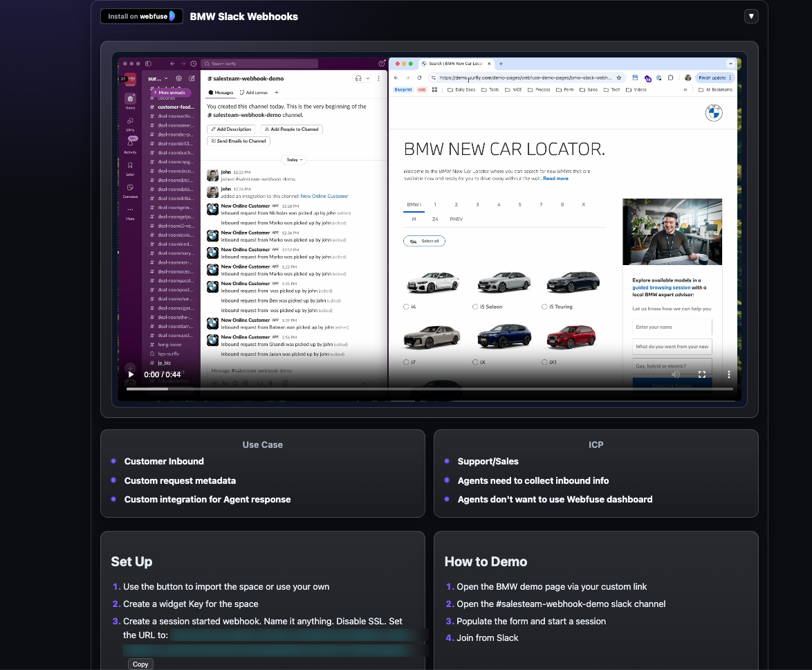Image resolution: width=812 pixels, height=670 pixels.
Task: Select the BMW i model tab
Action: (x=414, y=205)
